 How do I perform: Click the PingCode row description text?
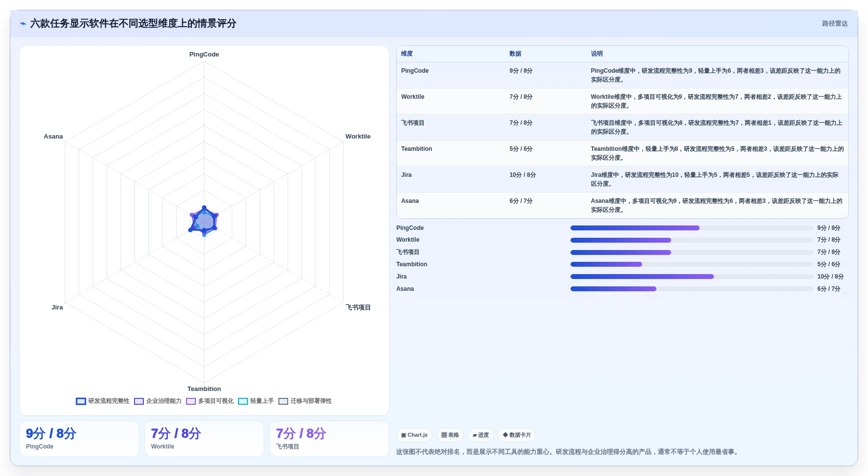(x=716, y=75)
